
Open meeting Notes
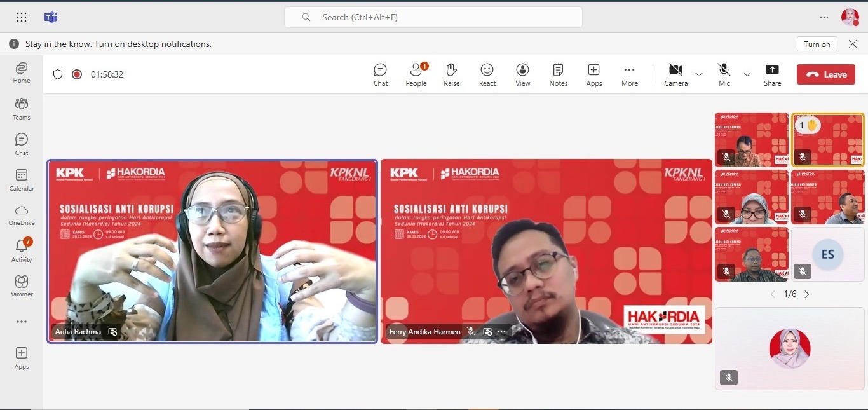558,74
